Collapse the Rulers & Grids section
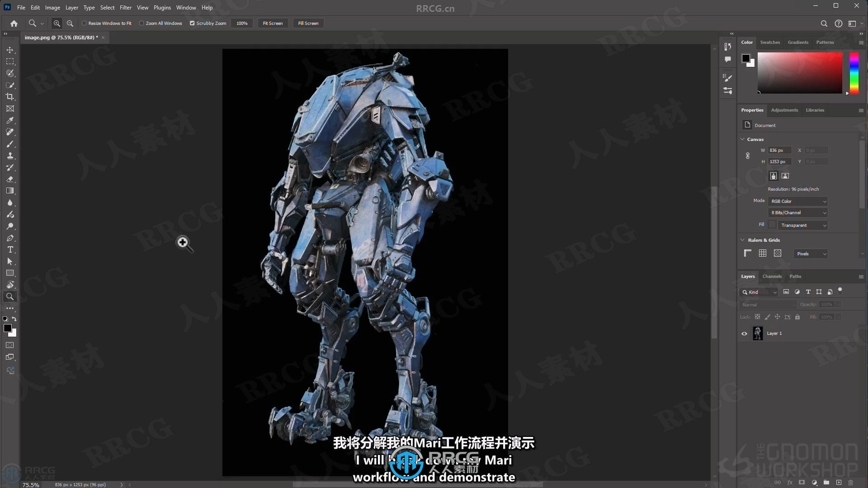The height and width of the screenshot is (488, 868). pos(742,240)
